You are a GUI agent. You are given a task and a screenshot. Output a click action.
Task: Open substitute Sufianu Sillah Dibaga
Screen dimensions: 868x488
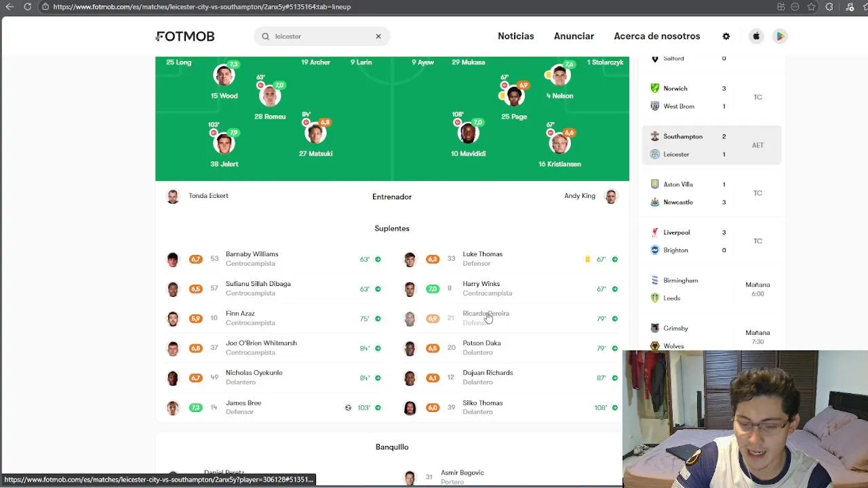(273, 289)
